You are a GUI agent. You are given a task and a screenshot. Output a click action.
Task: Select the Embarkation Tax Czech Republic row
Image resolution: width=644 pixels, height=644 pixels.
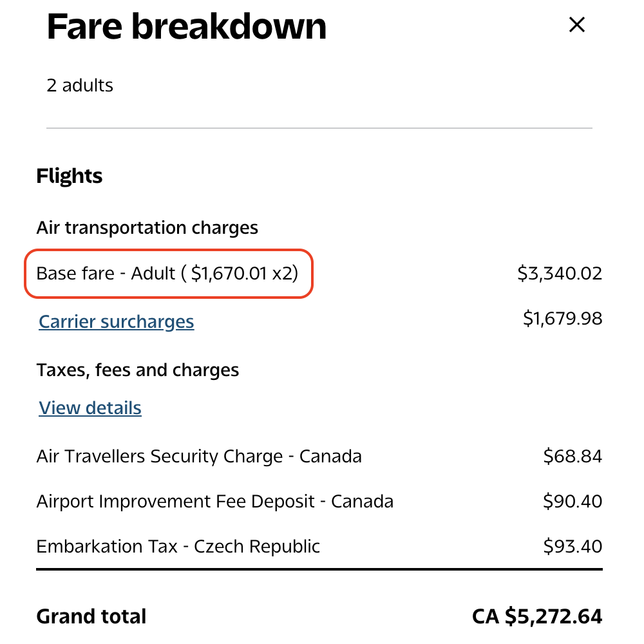[178, 546]
